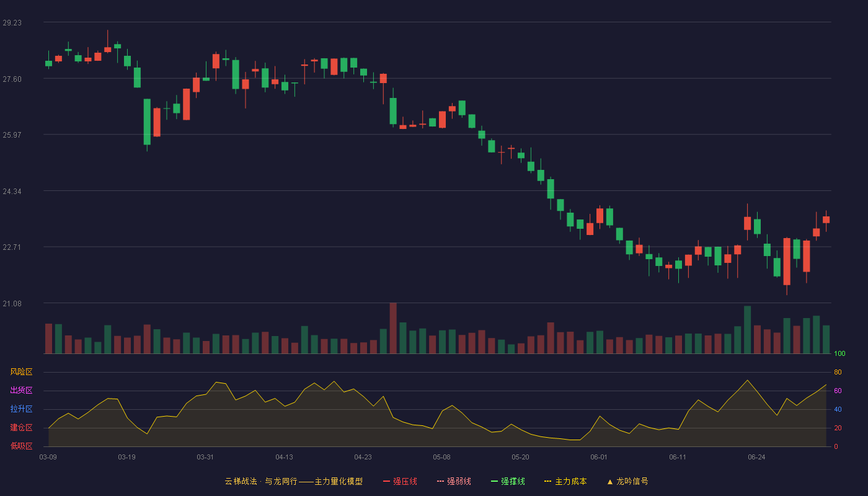868x496 pixels.
Task: Click the magenta 60 indicator scale value
Action: click(838, 391)
